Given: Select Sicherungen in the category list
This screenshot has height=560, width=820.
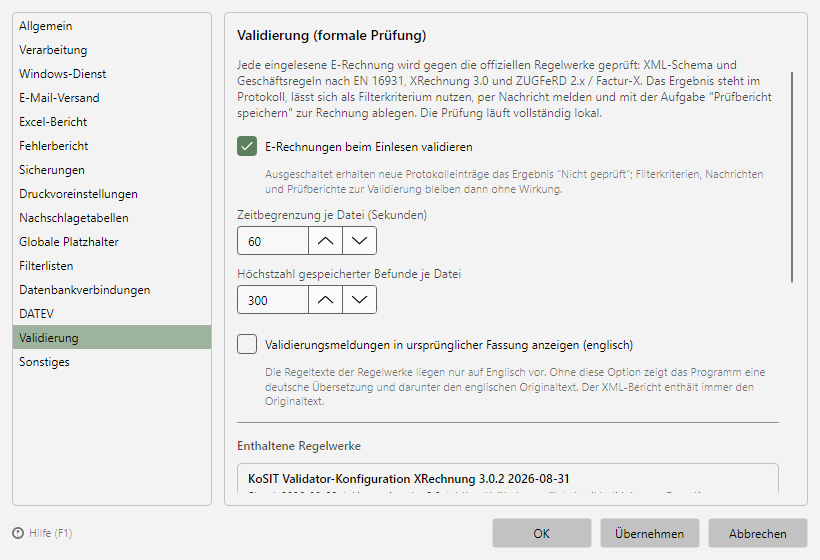Looking at the screenshot, I should pyautogui.click(x=112, y=170).
